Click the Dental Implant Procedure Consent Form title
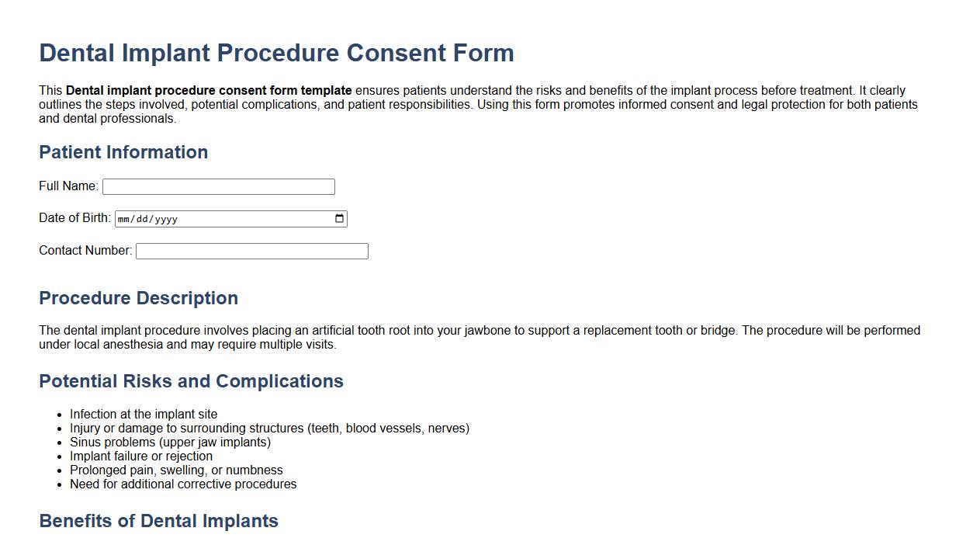 tap(276, 52)
